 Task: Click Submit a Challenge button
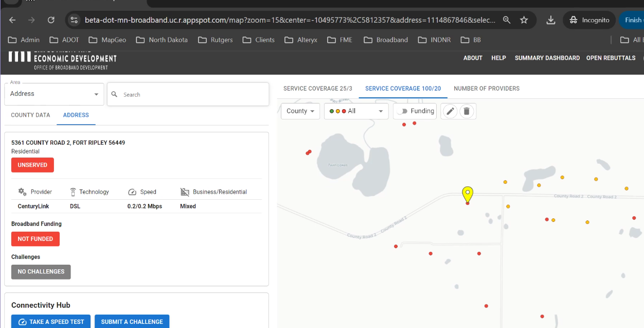click(x=132, y=322)
